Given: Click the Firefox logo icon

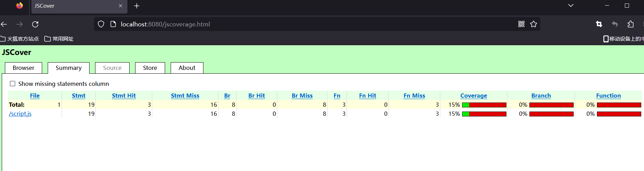Looking at the screenshot, I should [x=20, y=6].
